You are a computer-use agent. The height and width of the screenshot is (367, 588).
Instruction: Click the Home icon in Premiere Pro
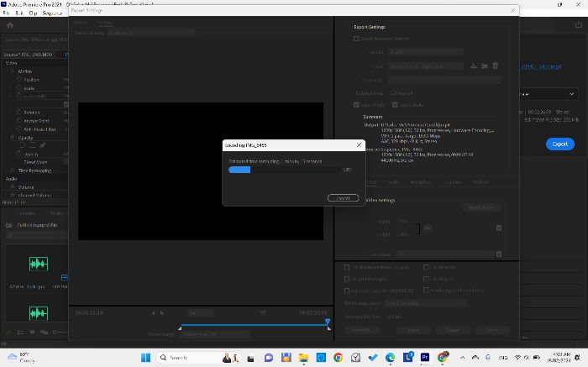click(x=10, y=25)
